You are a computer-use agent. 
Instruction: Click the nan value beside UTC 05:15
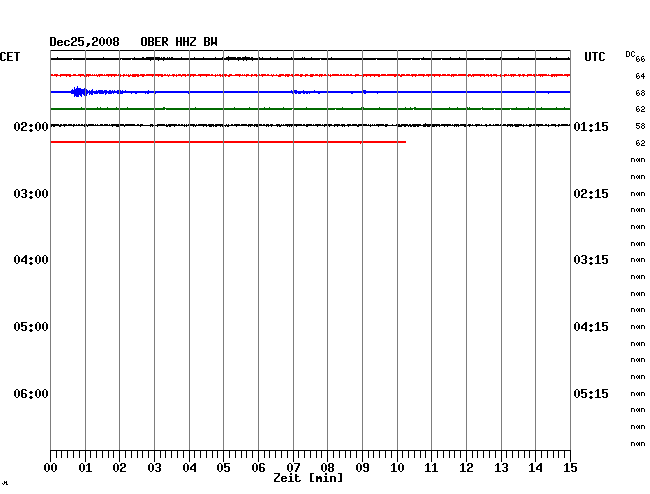638,393
